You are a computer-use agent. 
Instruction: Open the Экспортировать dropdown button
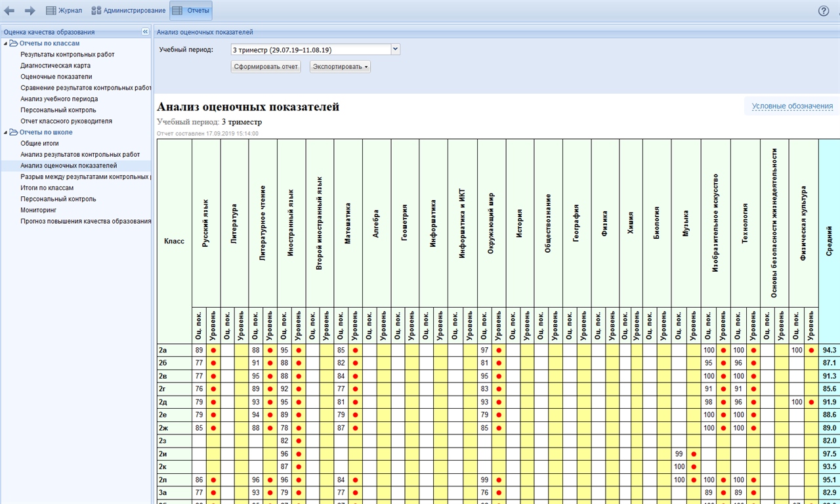pyautogui.click(x=340, y=66)
